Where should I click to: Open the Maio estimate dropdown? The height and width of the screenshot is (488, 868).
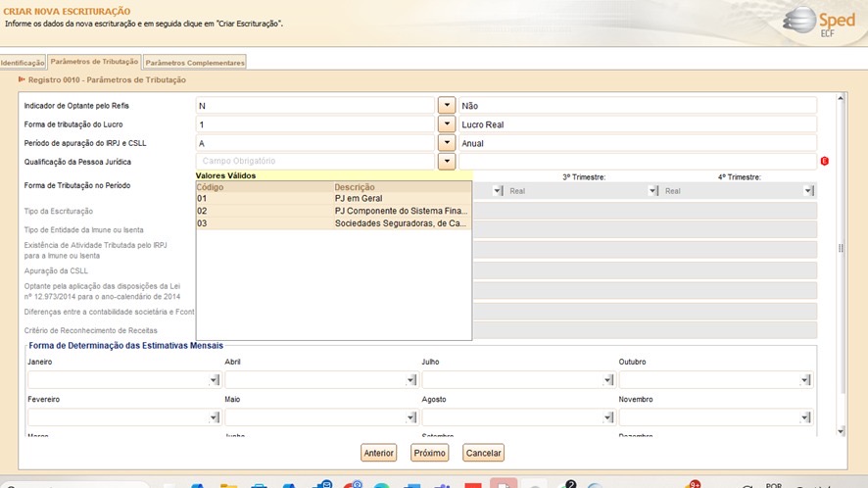point(411,417)
